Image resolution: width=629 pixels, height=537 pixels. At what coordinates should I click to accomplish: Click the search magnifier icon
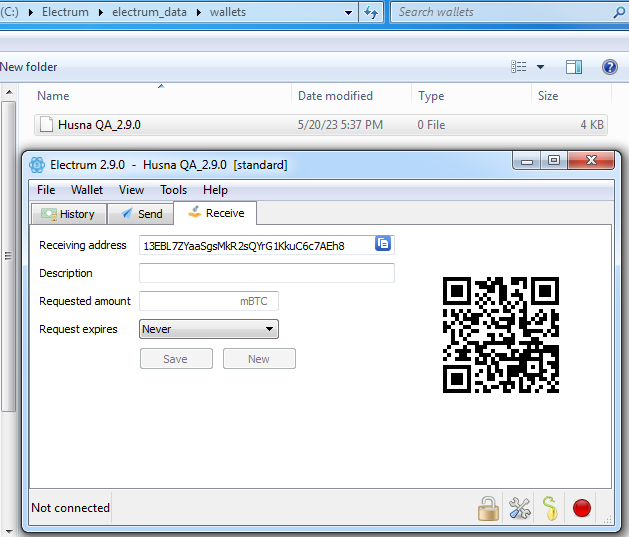[x=619, y=12]
